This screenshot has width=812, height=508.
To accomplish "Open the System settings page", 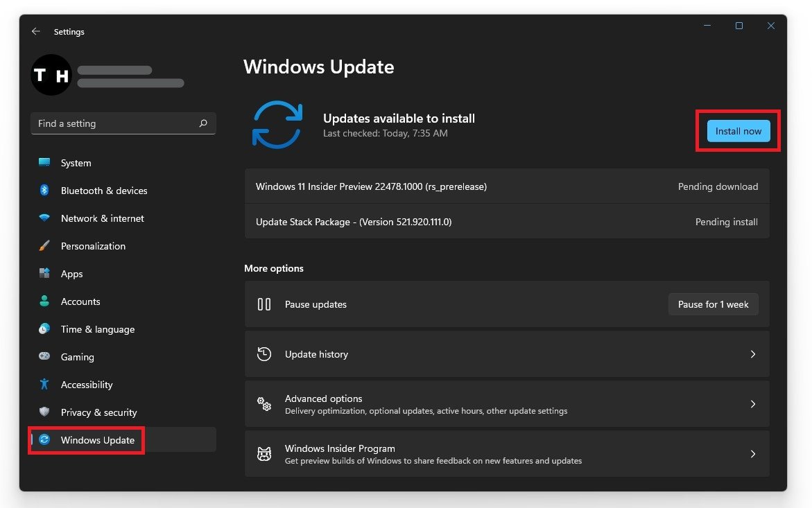I will (x=123, y=163).
